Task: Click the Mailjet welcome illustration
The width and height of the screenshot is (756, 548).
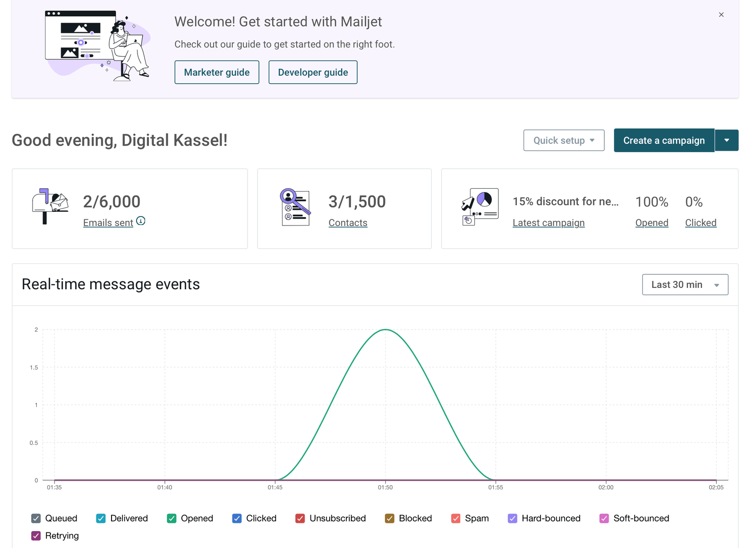Action: [97, 45]
